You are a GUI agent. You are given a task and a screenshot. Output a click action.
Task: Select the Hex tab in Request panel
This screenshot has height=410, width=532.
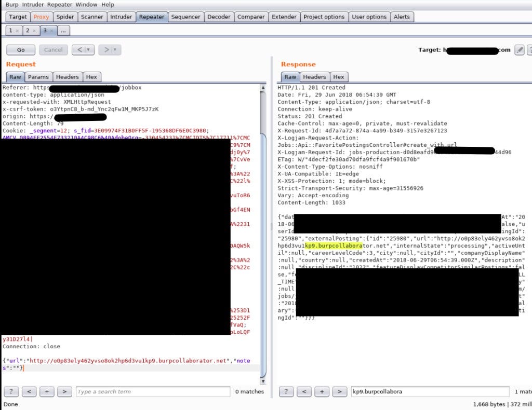tap(91, 77)
